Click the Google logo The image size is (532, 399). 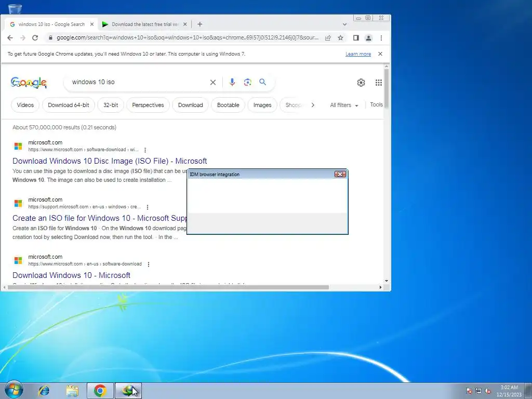pyautogui.click(x=29, y=83)
